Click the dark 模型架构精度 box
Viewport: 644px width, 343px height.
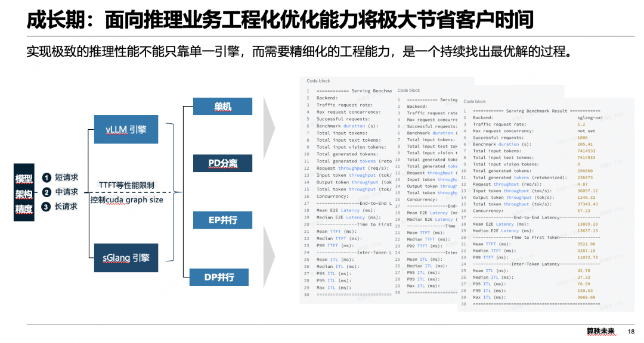click(24, 192)
